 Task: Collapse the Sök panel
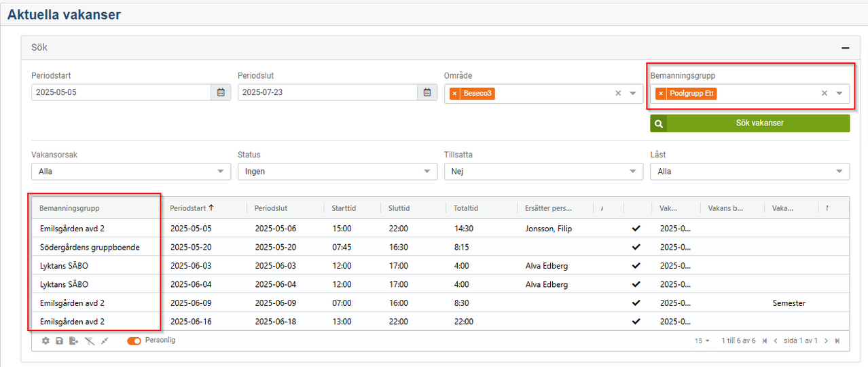tap(846, 48)
